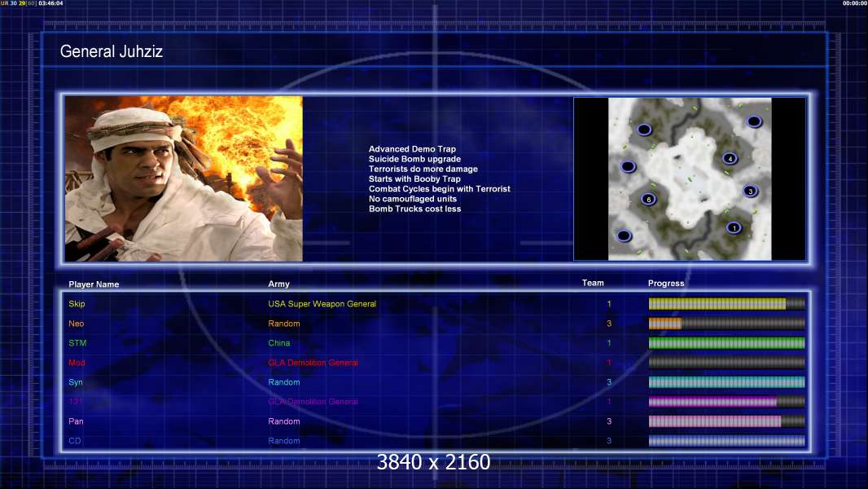Click General Juhziz portrait image
This screenshot has height=489, width=868.
click(x=184, y=178)
